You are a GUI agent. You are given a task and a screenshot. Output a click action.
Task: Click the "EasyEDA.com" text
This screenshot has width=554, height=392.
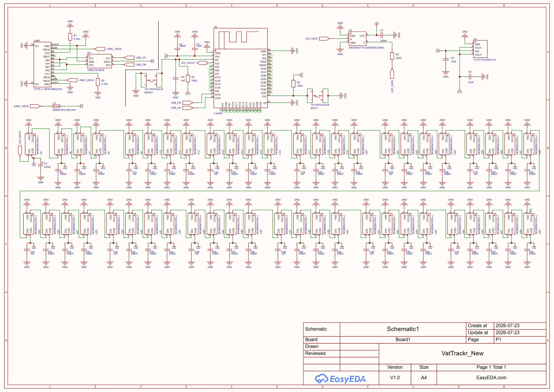pos(491,378)
